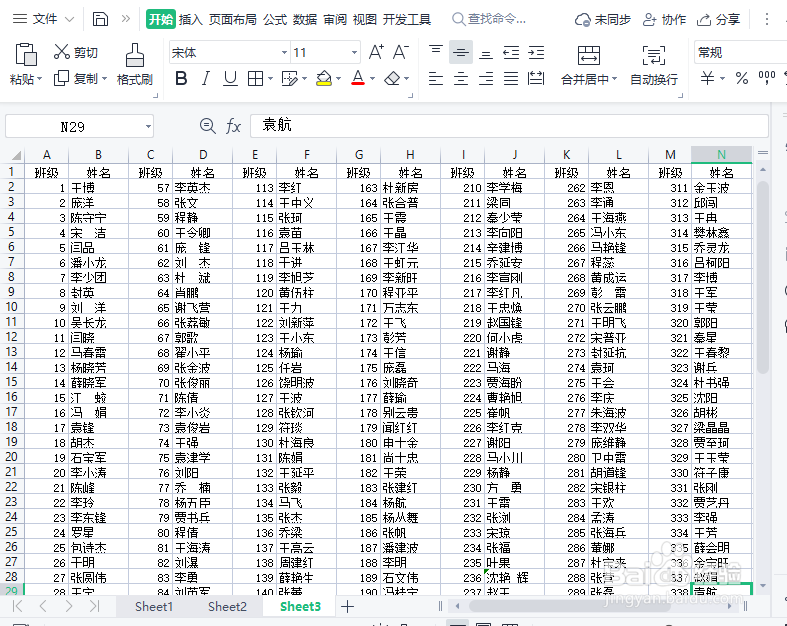The height and width of the screenshot is (626, 787).
Task: Open the Name Box dropdown
Action: 148,126
